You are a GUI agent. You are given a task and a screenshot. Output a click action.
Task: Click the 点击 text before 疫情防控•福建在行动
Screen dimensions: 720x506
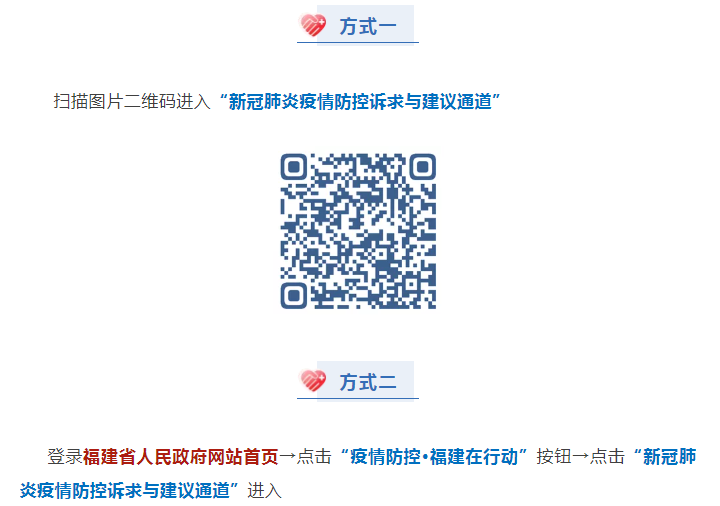coord(314,456)
